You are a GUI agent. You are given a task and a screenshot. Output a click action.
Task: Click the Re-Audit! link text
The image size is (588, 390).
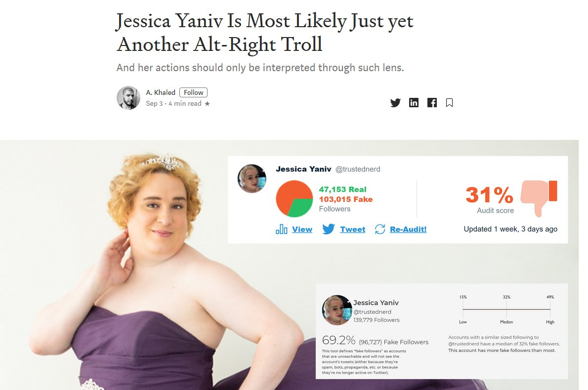tap(408, 229)
